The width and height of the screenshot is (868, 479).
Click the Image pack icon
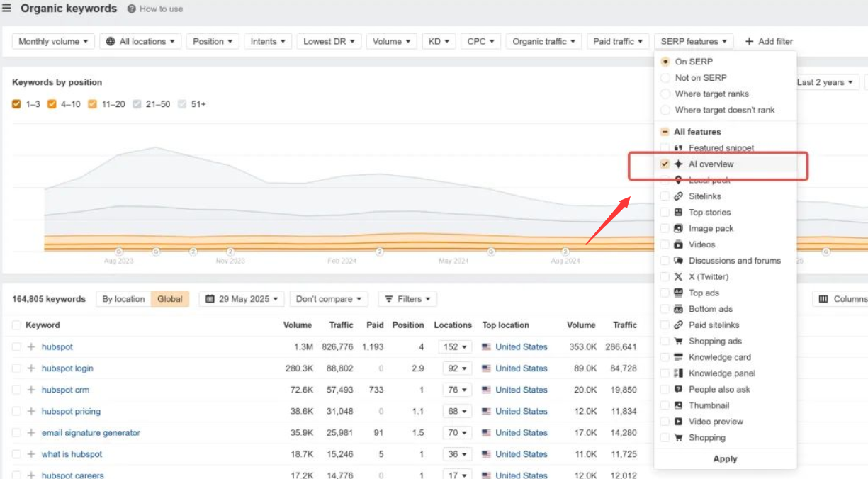[678, 228]
